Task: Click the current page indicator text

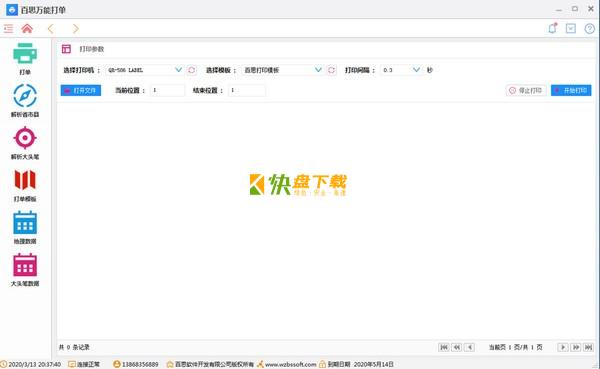Action: 516,347
